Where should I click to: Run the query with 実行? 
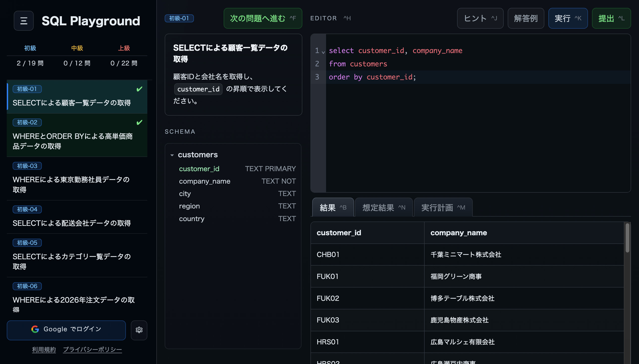568,18
